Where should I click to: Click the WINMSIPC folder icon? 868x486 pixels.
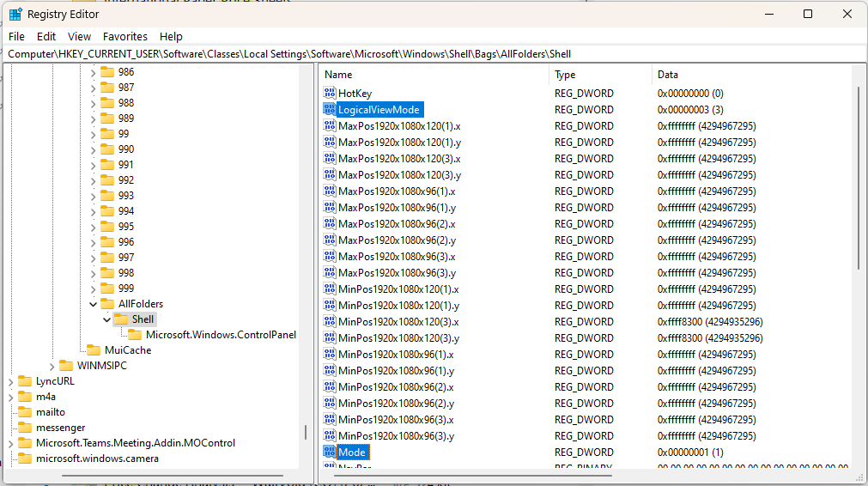[66, 366]
